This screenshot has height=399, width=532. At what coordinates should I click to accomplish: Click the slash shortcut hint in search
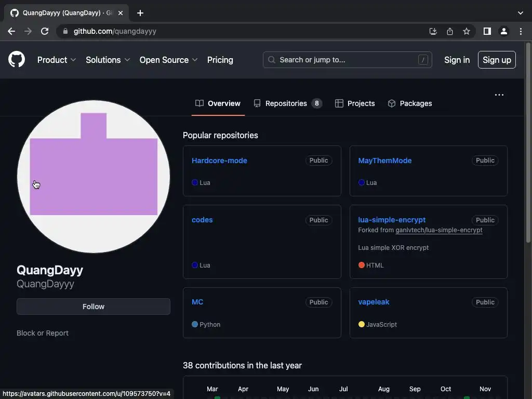pos(423,60)
